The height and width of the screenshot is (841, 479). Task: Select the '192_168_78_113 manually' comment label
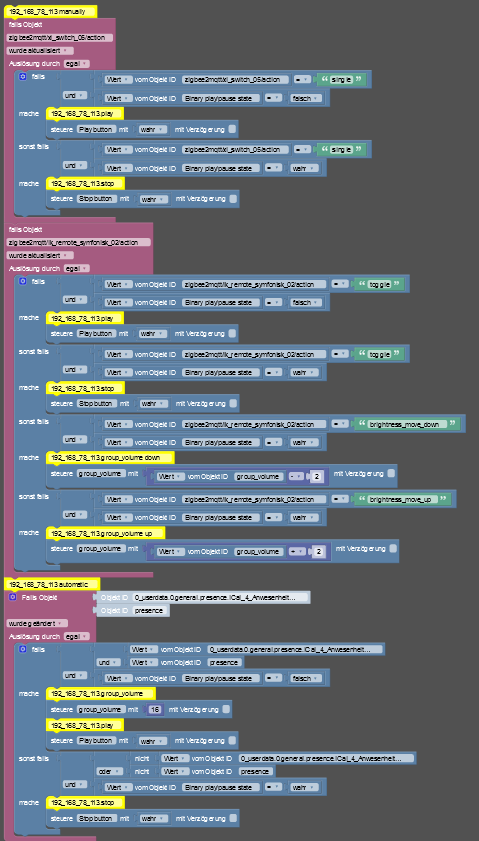(50, 11)
